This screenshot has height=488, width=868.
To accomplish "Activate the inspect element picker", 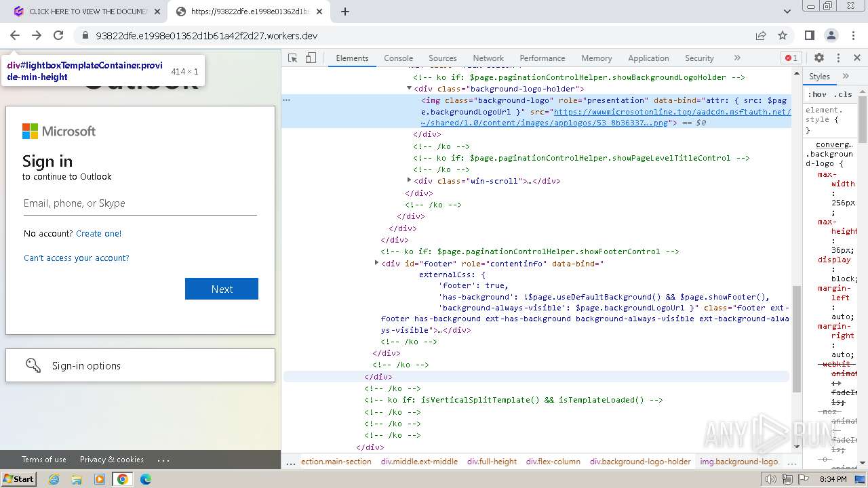I will pyautogui.click(x=293, y=58).
